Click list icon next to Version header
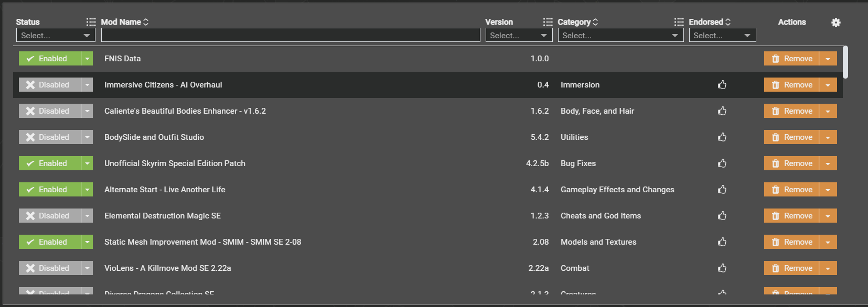The height and width of the screenshot is (307, 868). (548, 22)
